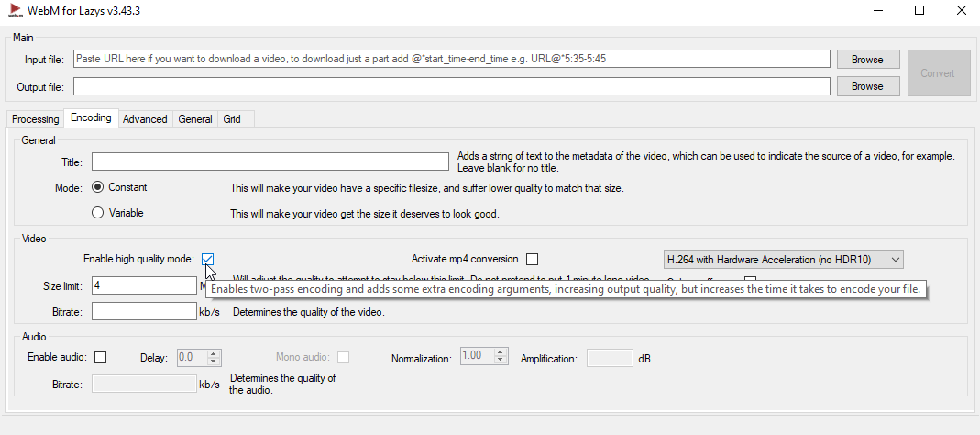This screenshot has height=435, width=980.
Task: Increase the audio Delay value
Action: click(x=214, y=353)
